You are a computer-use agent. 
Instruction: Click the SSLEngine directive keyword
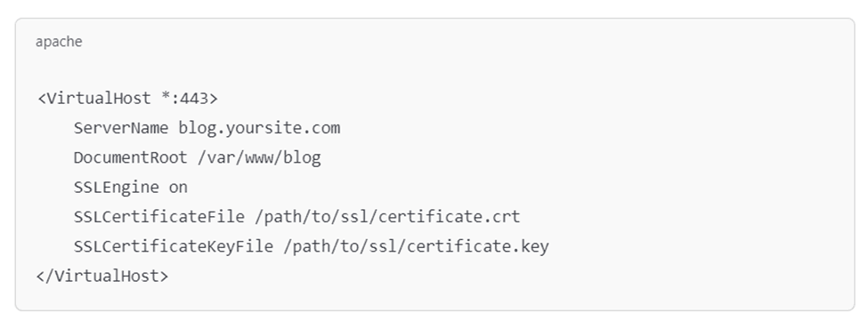click(x=117, y=188)
